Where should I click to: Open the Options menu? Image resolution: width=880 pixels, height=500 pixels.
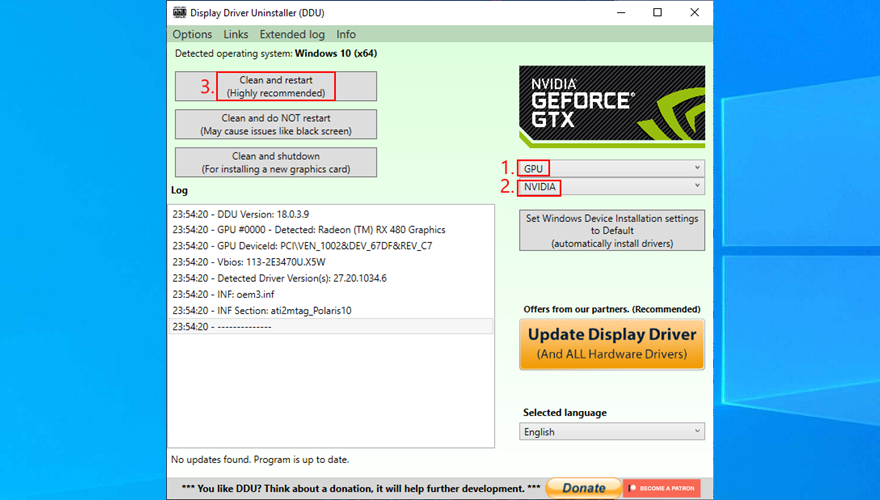pos(192,34)
